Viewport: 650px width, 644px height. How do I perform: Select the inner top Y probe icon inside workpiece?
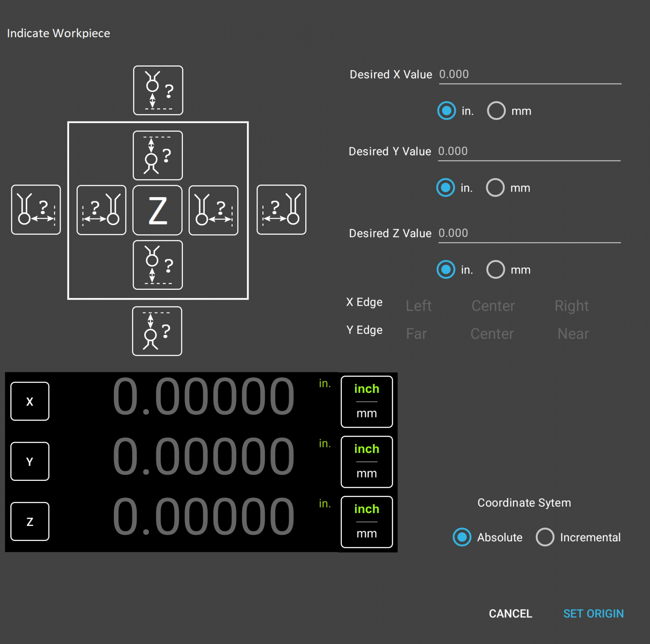[x=158, y=155]
